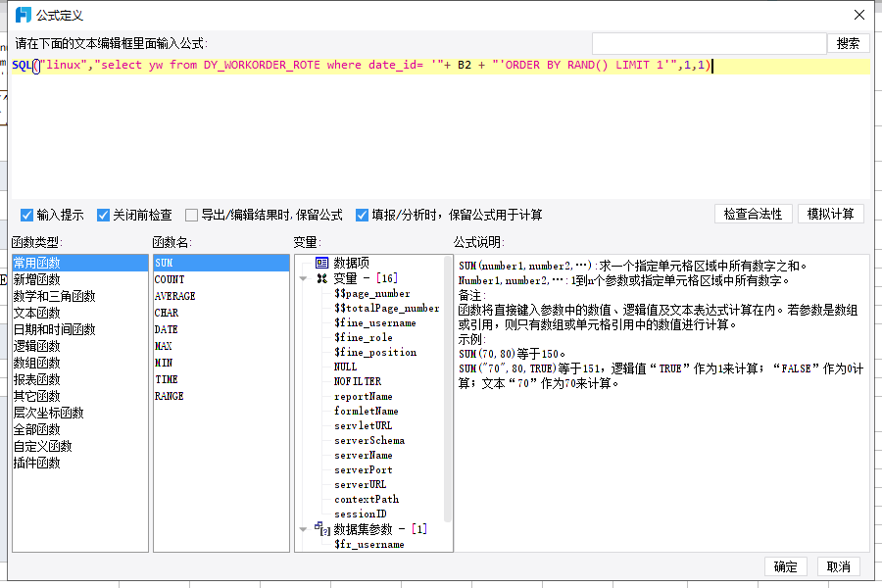882x588 pixels.
Task: Click the 检查合法性 button
Action: point(753,214)
